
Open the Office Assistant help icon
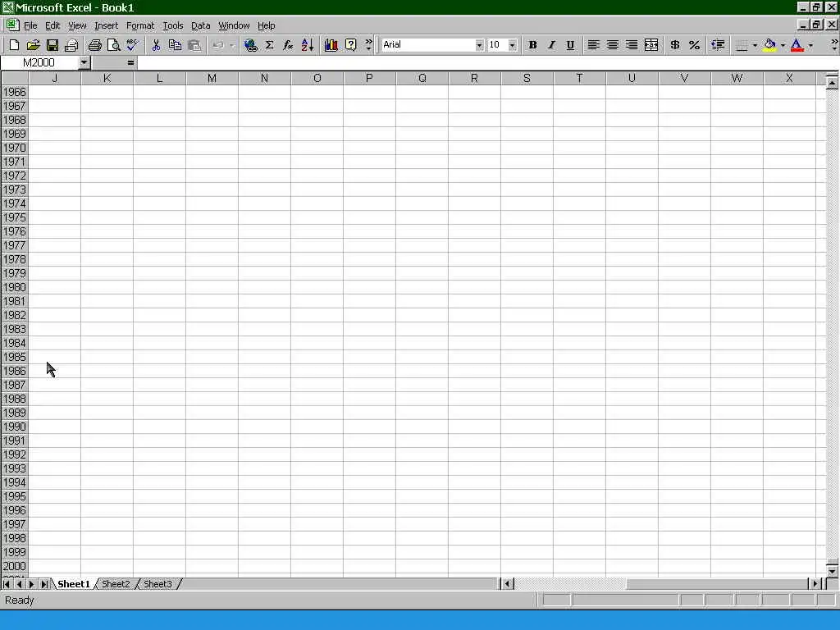click(x=350, y=45)
